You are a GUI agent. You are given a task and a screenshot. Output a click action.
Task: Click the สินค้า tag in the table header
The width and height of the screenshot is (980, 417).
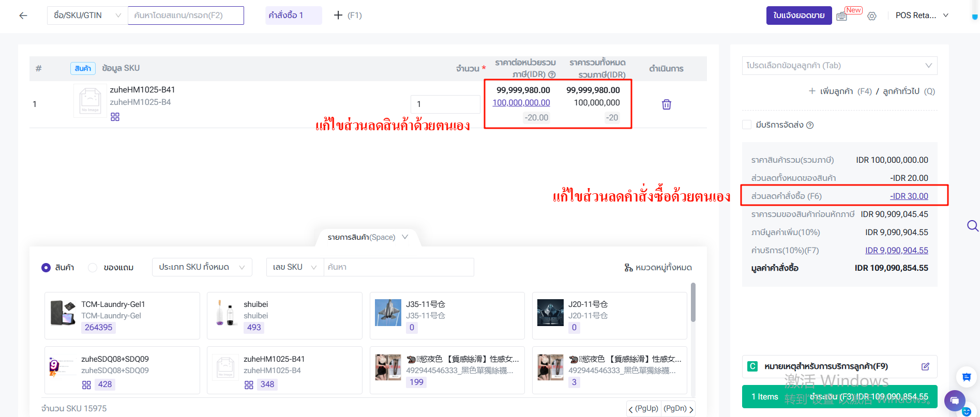tap(83, 68)
